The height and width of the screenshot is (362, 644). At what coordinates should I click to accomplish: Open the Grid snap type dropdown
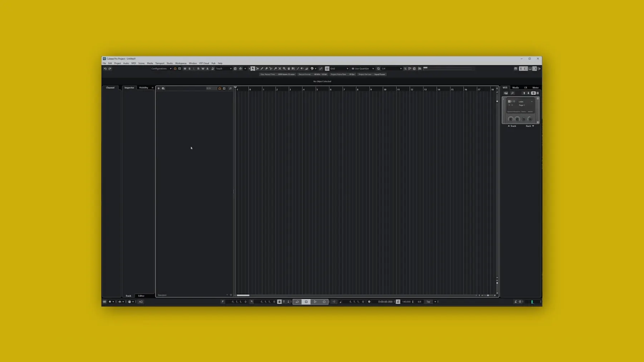339,69
